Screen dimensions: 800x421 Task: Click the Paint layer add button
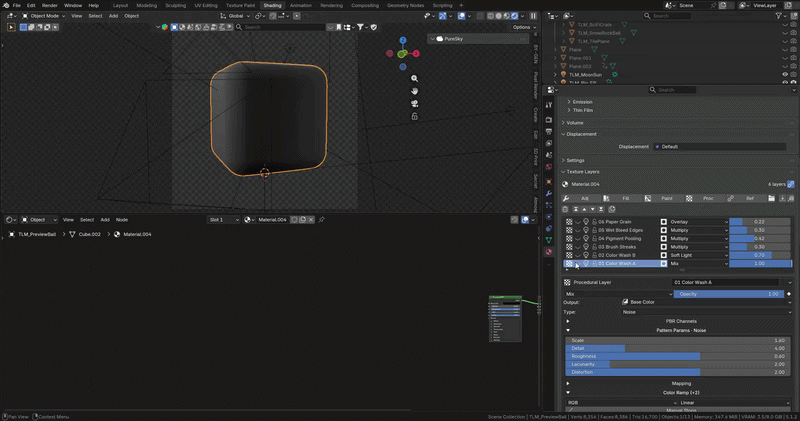click(662, 199)
